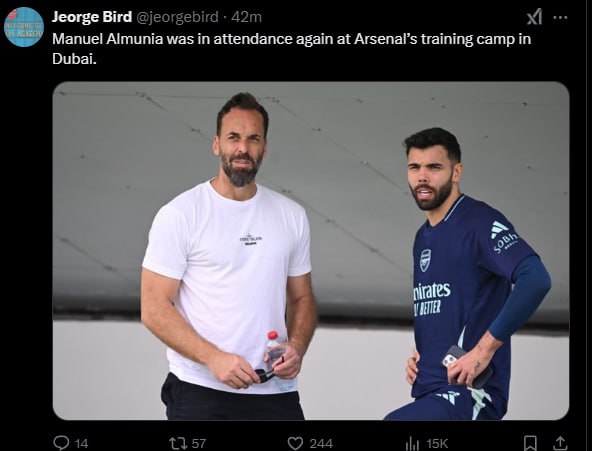Open the reply icon under the tweet
This screenshot has width=592, height=451.
[x=61, y=442]
